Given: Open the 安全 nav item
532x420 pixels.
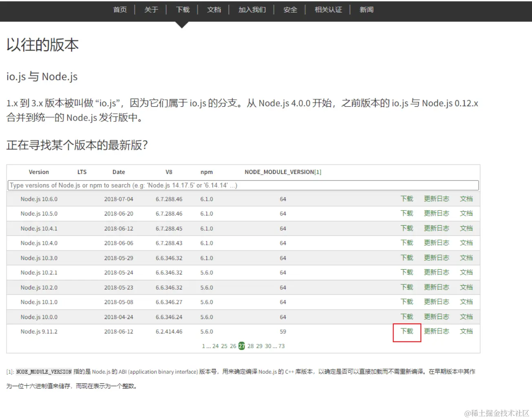Looking at the screenshot, I should pos(290,9).
